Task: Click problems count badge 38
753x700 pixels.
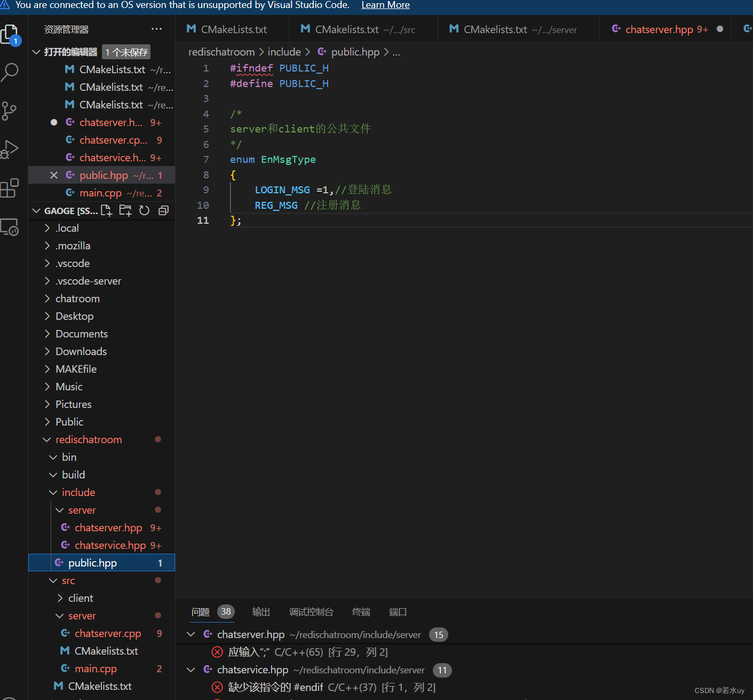Action: 226,612
